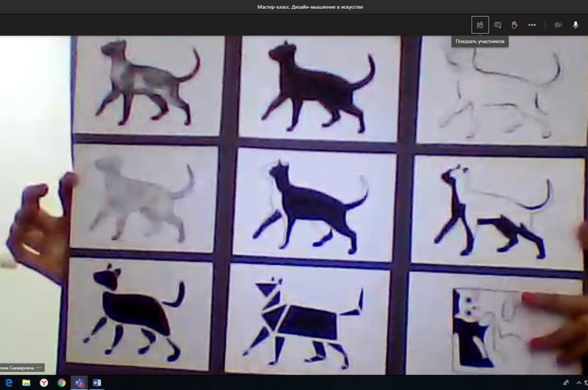This screenshot has width=588, height=390.
Task: Launch Microsoft Edge from taskbar
Action: 9,383
